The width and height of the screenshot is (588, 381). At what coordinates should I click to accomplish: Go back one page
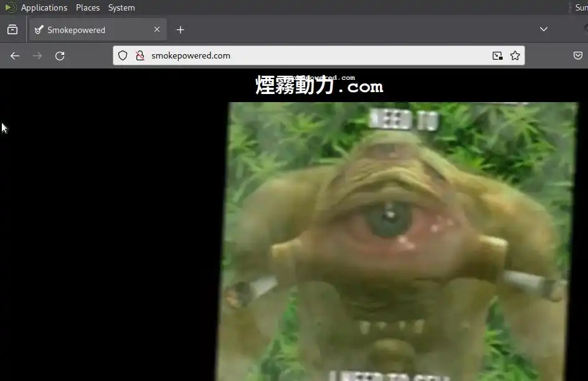[x=15, y=56]
